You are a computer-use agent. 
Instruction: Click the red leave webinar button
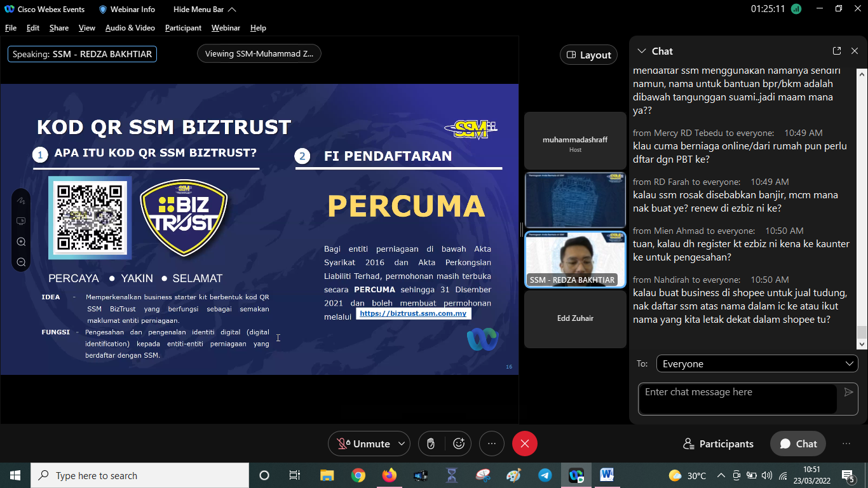click(x=524, y=444)
